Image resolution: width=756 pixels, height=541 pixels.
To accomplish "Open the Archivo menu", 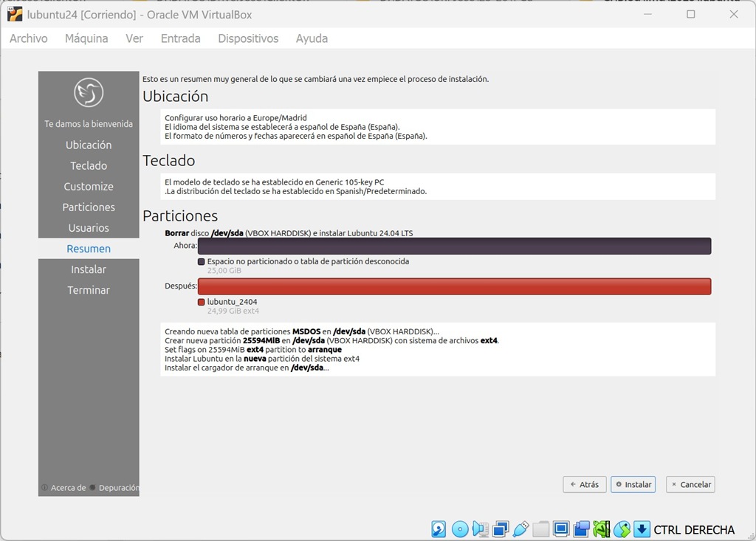I will click(29, 38).
